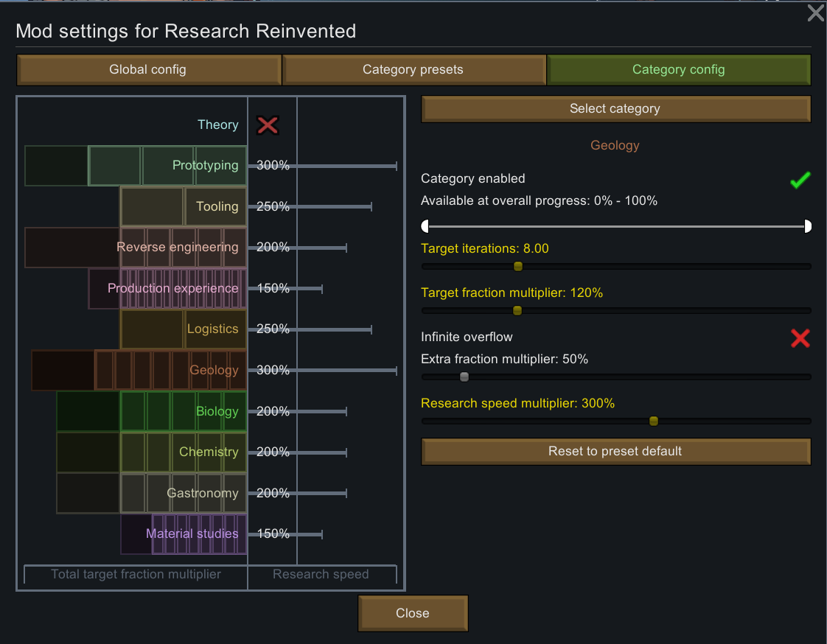Click the Total target fraction multiplier label
The height and width of the screenshot is (644, 827).
click(x=136, y=575)
